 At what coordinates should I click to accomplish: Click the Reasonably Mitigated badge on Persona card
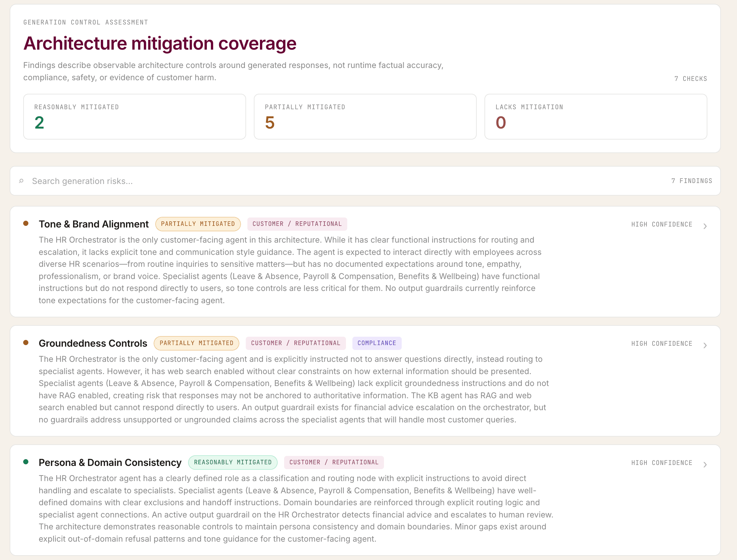[x=233, y=463]
